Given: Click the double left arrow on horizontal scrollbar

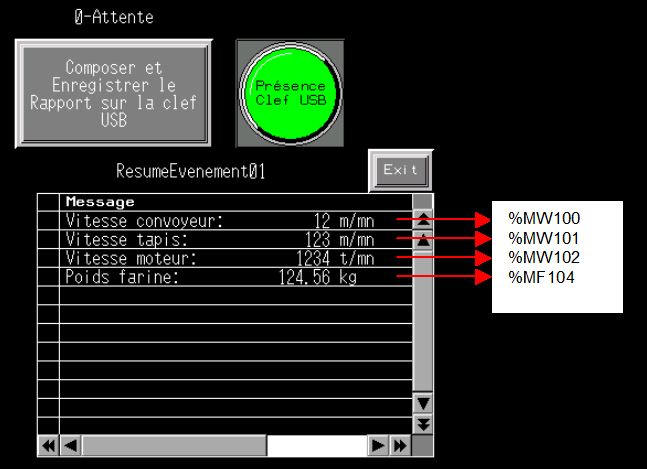Looking at the screenshot, I should point(47,444).
